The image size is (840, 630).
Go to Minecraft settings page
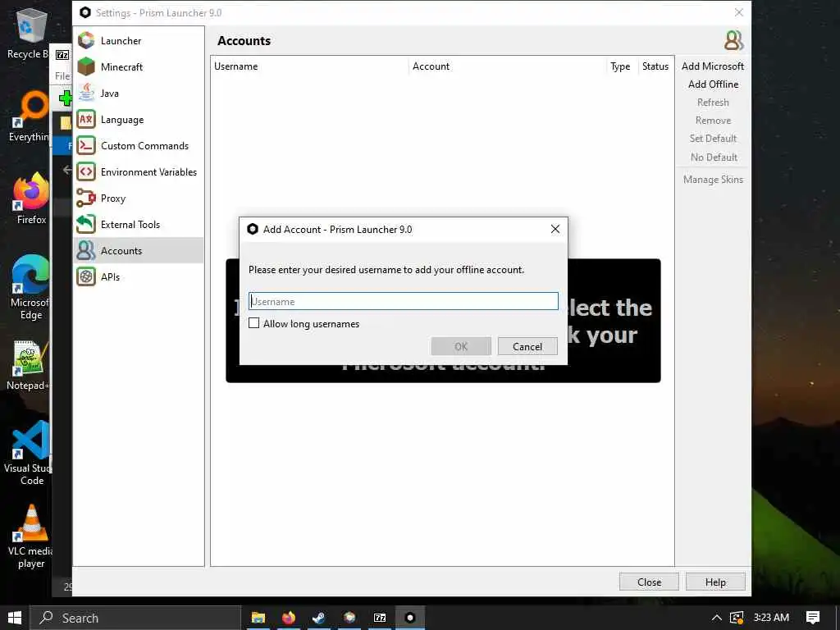pyautogui.click(x=121, y=67)
